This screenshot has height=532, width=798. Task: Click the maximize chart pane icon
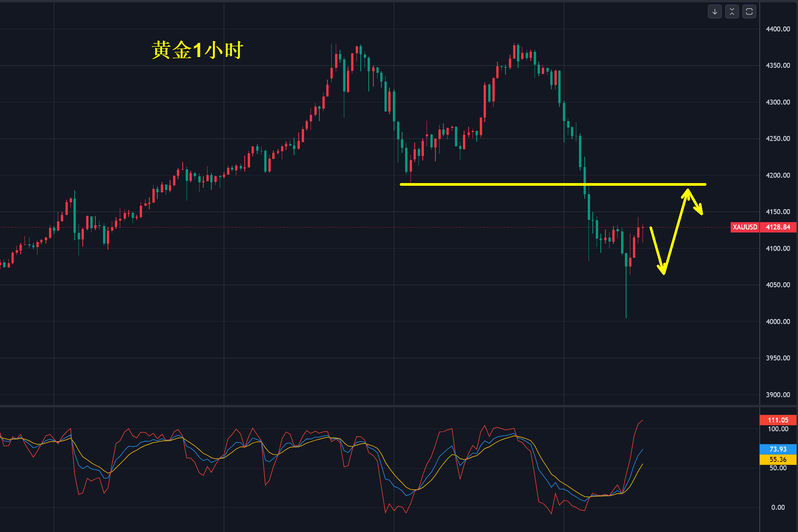pyautogui.click(x=749, y=12)
